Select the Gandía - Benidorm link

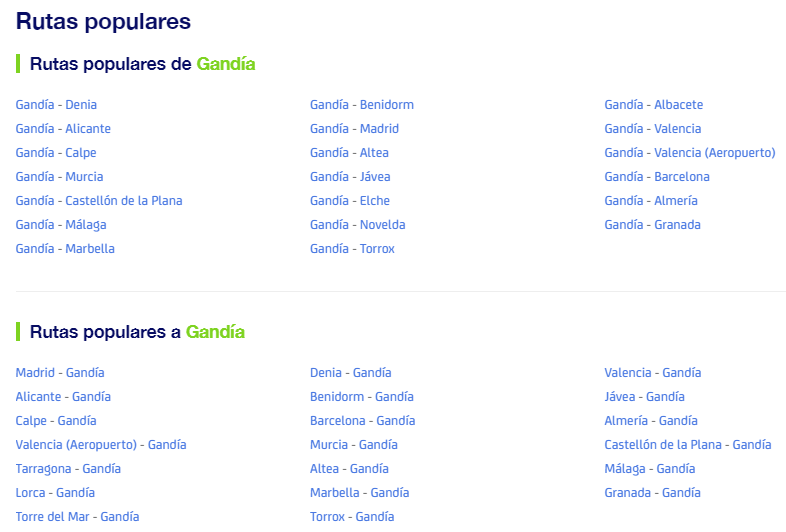click(x=361, y=105)
